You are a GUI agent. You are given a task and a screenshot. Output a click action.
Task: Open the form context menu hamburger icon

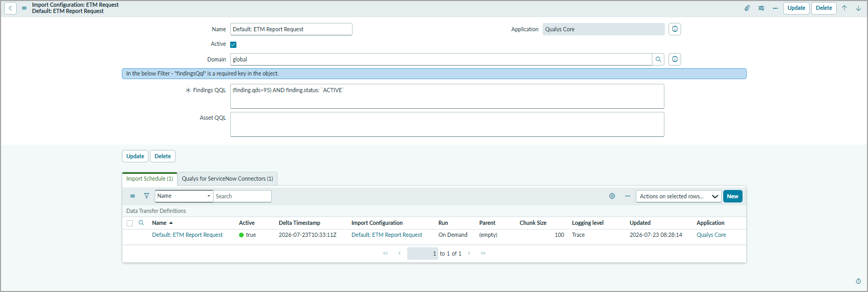(x=24, y=8)
